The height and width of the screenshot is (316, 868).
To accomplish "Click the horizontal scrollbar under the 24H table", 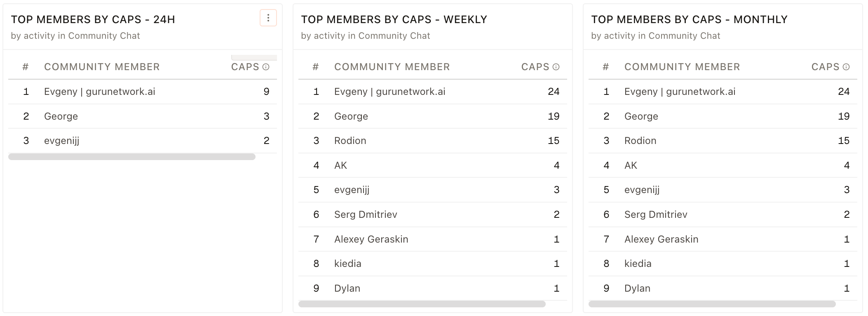I will (131, 156).
